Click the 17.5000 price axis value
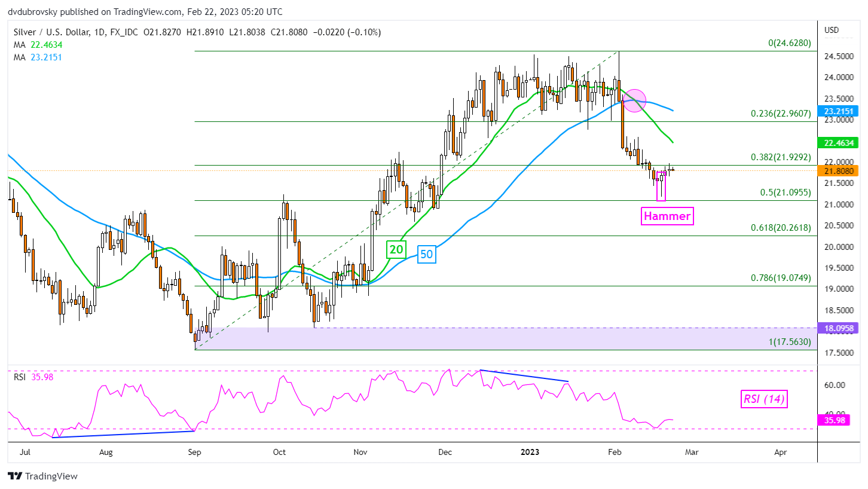868x489 pixels. (838, 353)
